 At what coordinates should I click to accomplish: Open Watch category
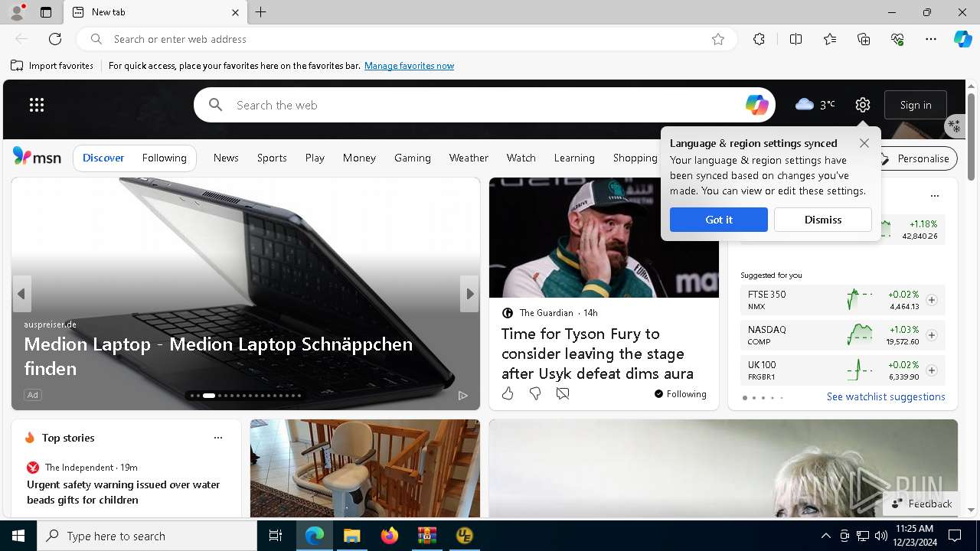[521, 158]
